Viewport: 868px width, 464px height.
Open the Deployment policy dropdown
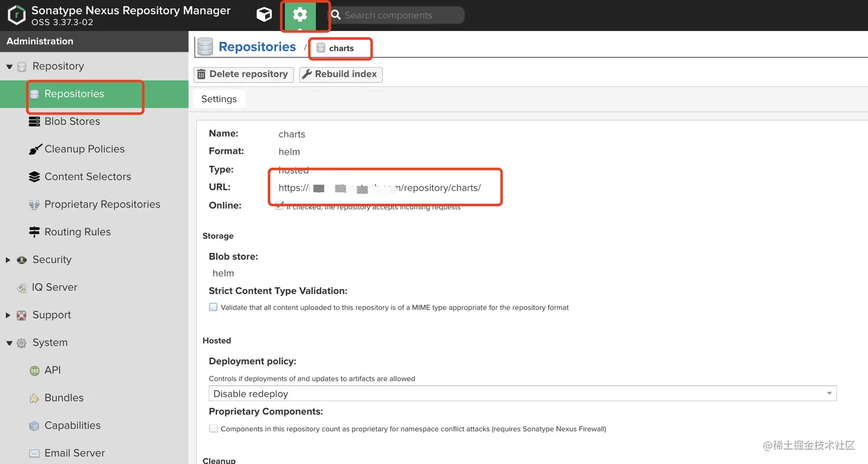coord(522,393)
